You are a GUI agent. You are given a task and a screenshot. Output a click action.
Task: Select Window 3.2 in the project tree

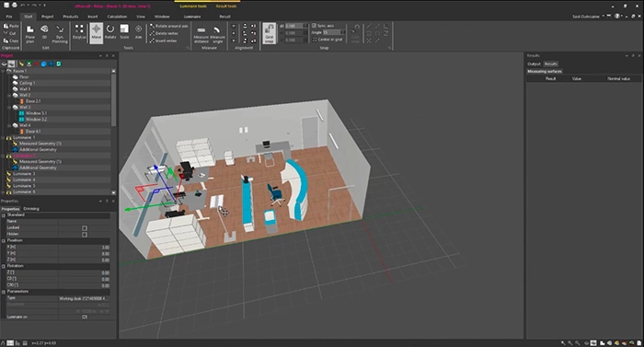point(36,120)
